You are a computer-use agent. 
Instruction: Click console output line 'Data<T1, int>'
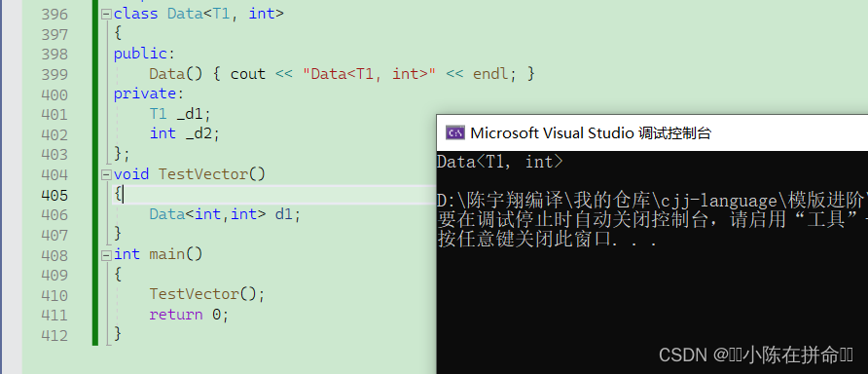point(500,163)
